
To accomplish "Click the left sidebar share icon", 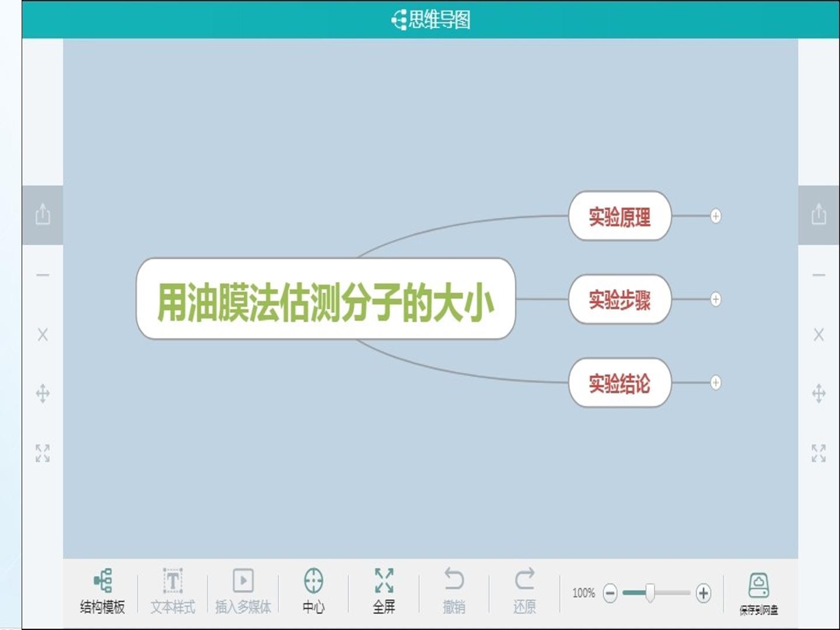I will tap(43, 214).
